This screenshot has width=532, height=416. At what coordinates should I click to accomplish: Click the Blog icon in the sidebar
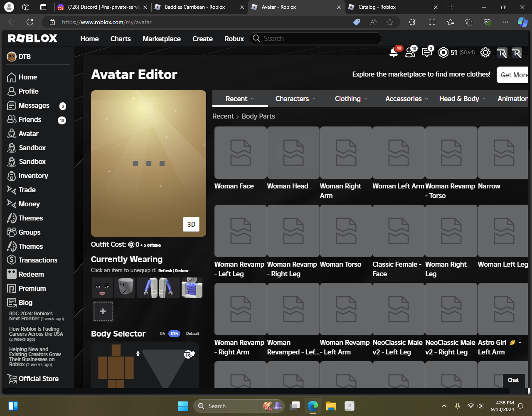[x=12, y=302]
